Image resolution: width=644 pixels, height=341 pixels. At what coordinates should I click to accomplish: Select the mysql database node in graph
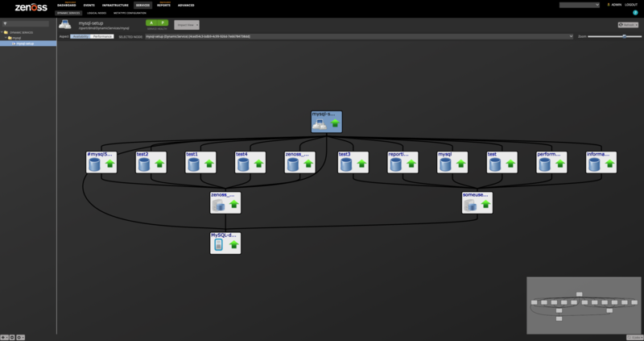coord(452,162)
